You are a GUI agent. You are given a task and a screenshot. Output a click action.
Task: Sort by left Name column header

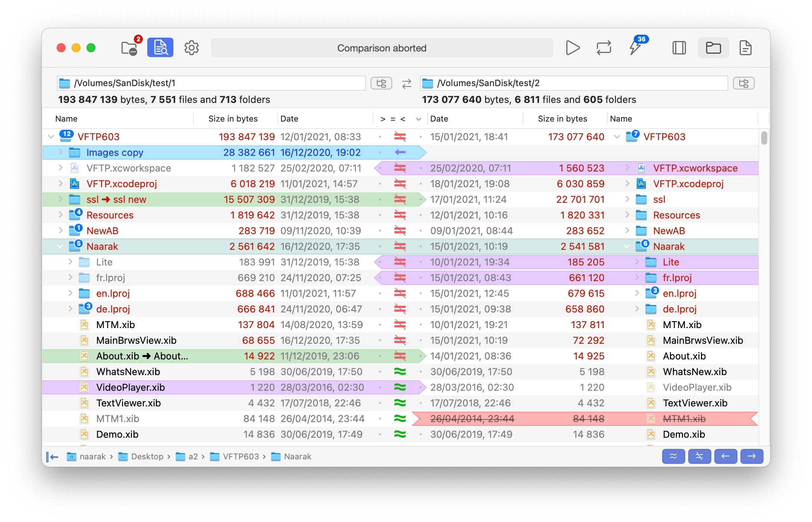66,119
